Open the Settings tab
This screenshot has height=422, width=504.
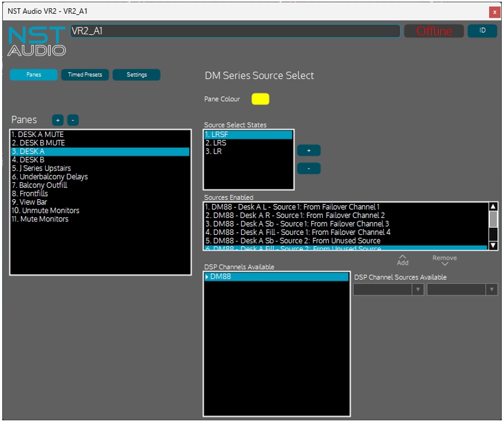(137, 75)
